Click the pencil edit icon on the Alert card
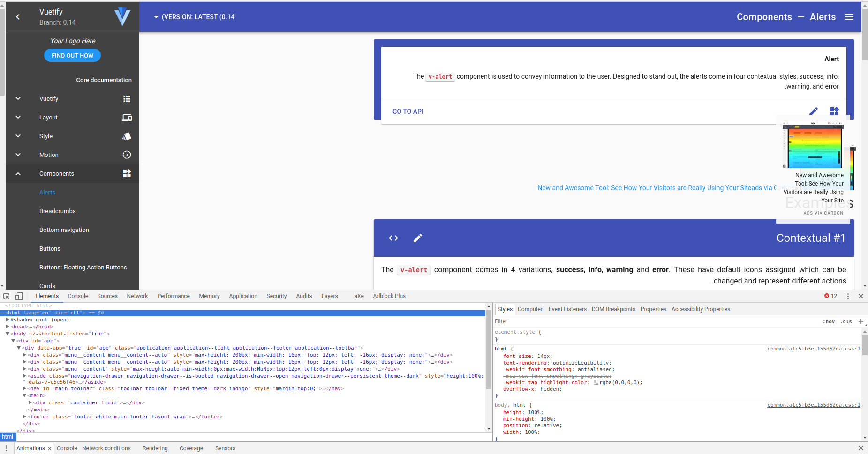The height and width of the screenshot is (454, 868). click(814, 111)
